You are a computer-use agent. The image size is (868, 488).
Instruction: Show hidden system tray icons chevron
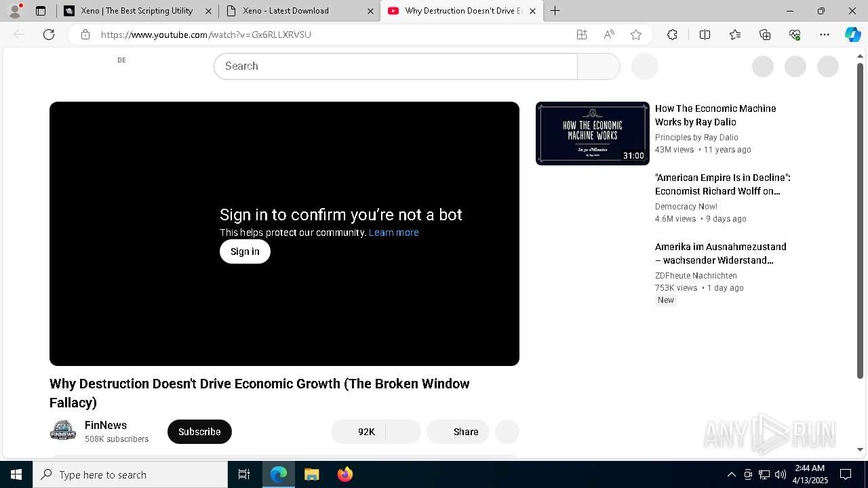point(731,474)
